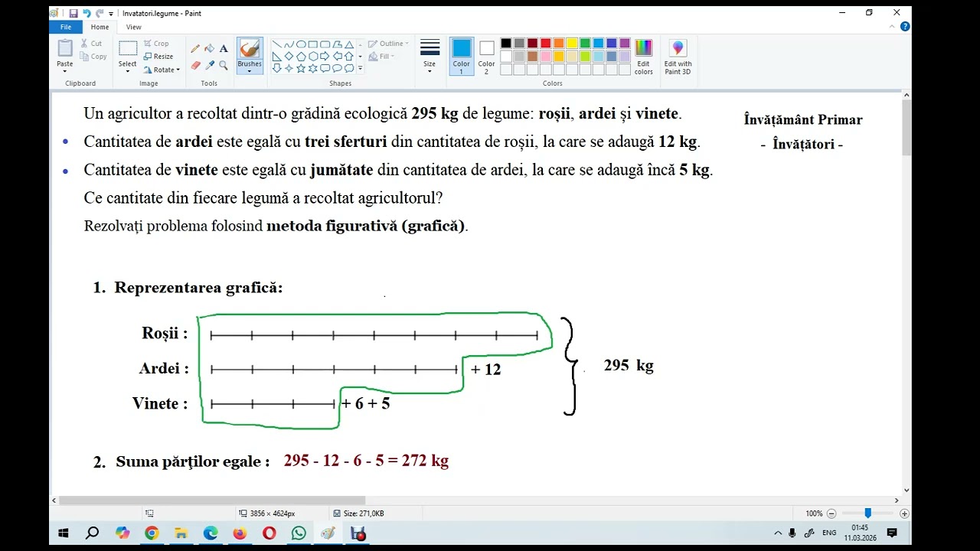Open File Explorer from taskbar

click(x=181, y=533)
